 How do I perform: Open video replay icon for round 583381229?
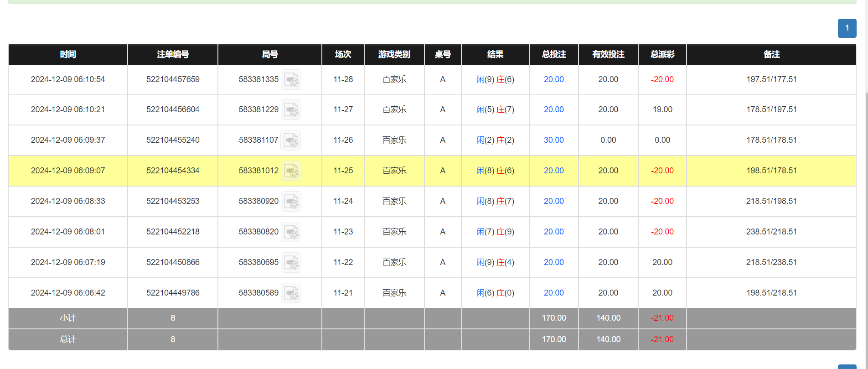(291, 110)
